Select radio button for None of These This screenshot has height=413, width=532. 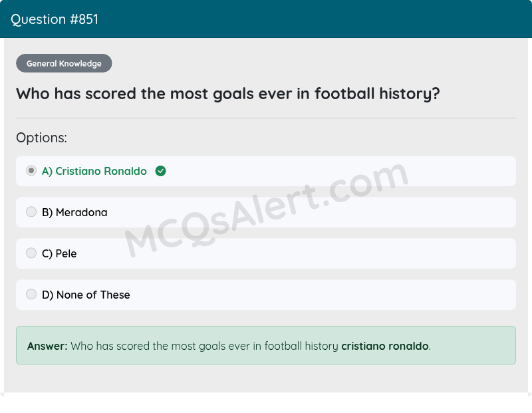coord(31,294)
